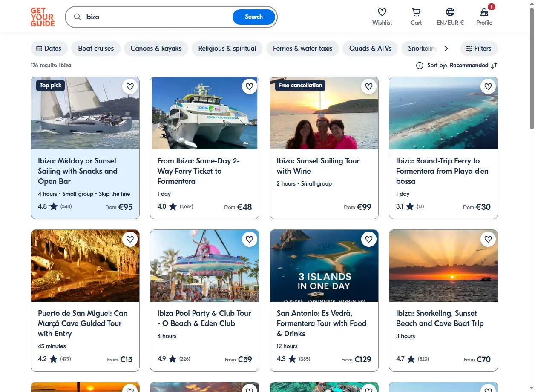Open Ibiza: Midday or Sunset Sailing title

point(78,171)
